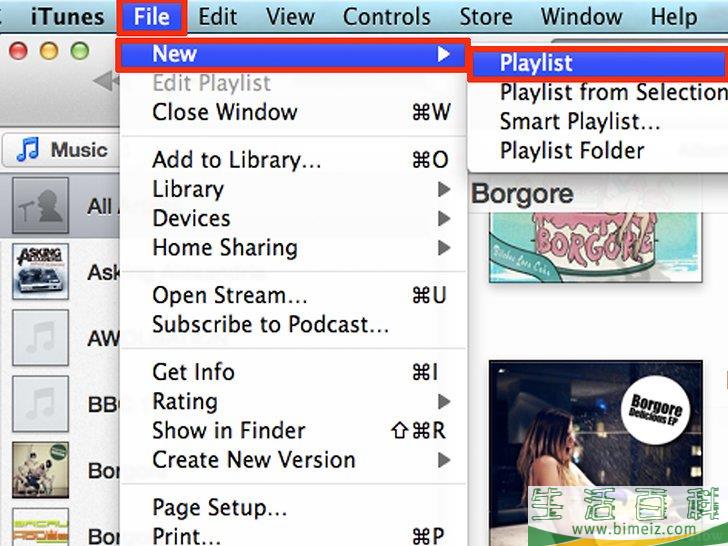Screen dimensions: 728x546
Task: Select the AW artist placeholder icon
Action: (40, 338)
